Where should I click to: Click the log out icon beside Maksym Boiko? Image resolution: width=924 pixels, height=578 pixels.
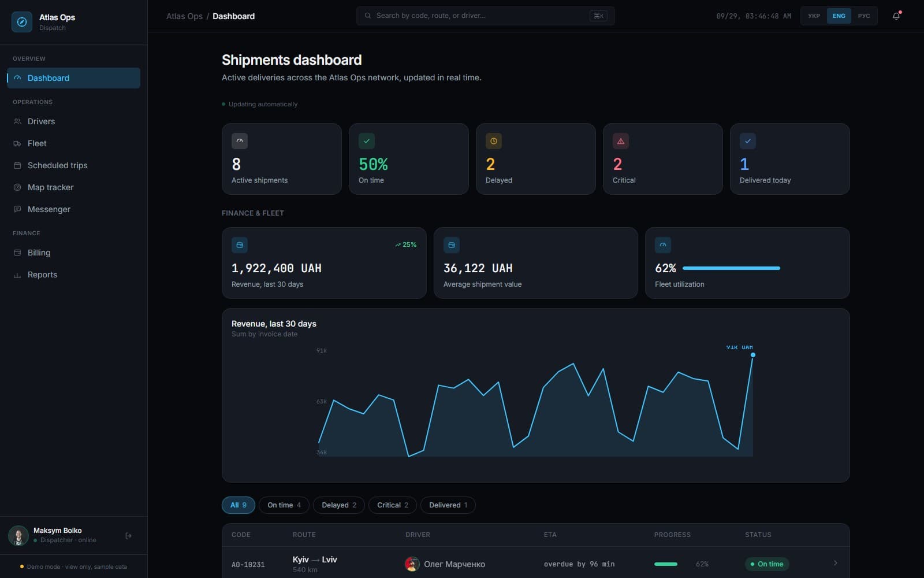tap(128, 536)
